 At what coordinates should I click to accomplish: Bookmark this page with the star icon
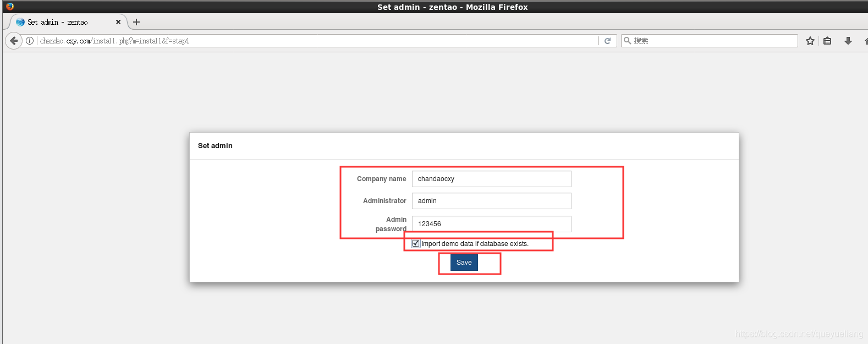pos(810,41)
